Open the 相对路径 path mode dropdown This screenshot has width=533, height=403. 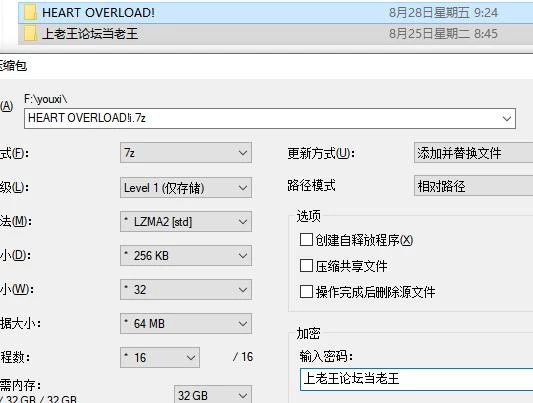tap(474, 186)
